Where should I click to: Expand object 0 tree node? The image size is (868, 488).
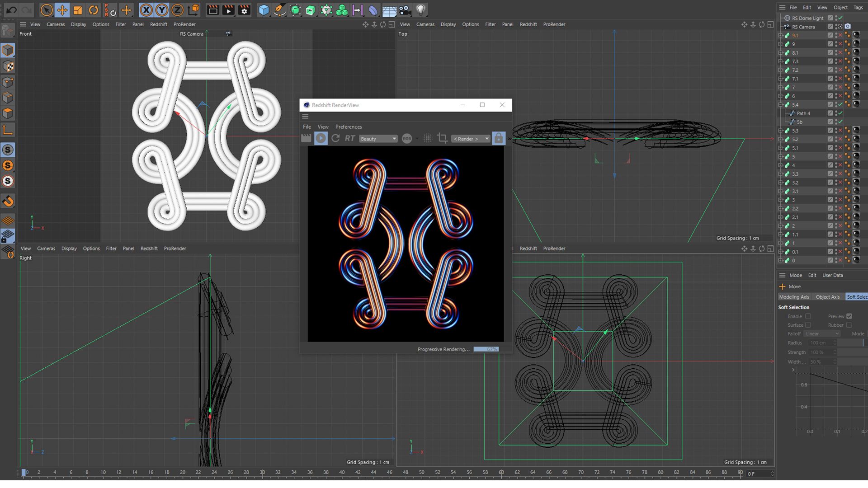781,260
